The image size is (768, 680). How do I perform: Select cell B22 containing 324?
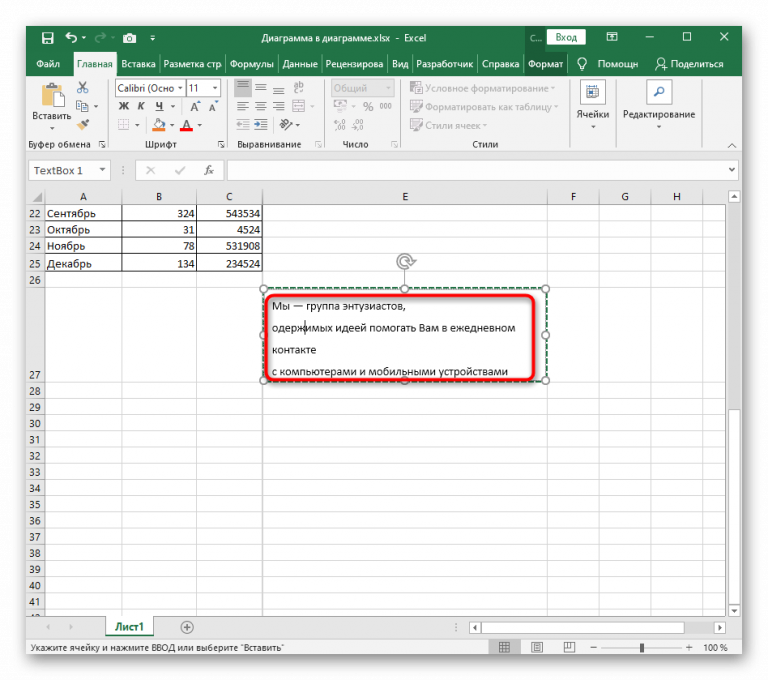[159, 213]
